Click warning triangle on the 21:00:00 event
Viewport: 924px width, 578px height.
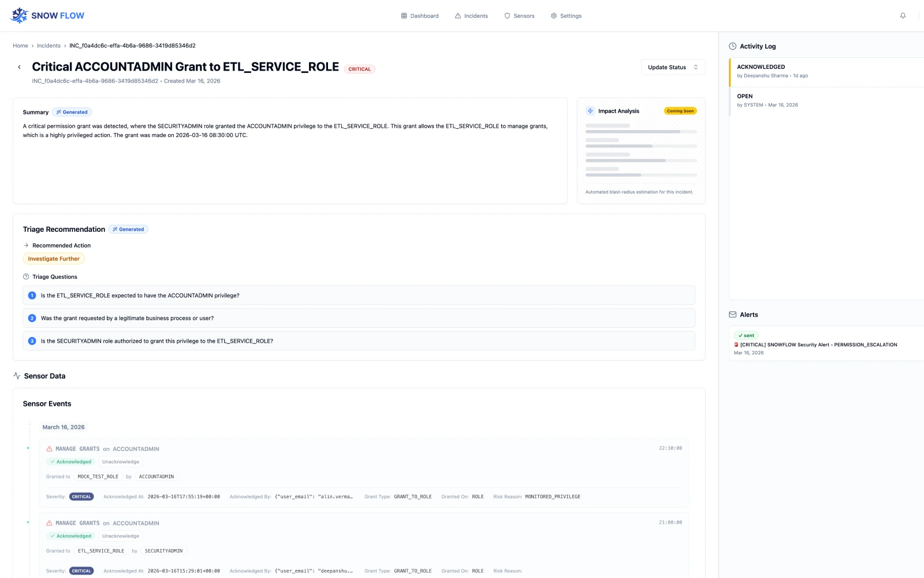click(x=49, y=523)
